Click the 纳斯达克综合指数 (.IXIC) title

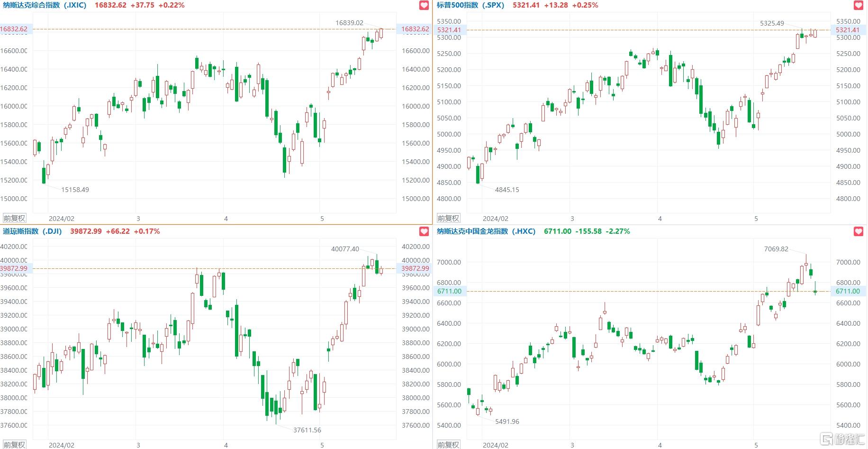tap(45, 5)
